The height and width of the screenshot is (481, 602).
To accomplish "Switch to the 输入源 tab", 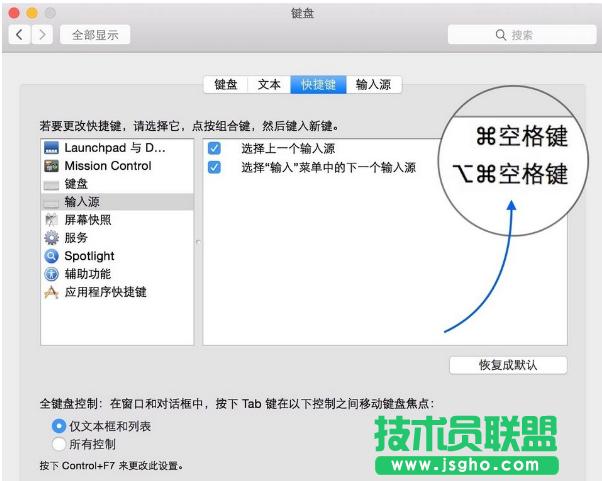I will coord(373,85).
